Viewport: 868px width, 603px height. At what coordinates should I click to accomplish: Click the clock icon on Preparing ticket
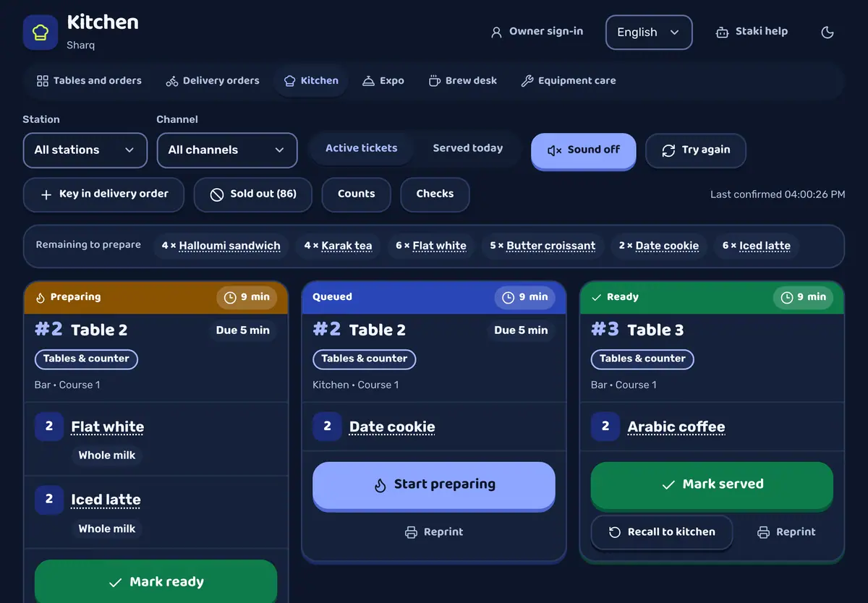(x=230, y=297)
